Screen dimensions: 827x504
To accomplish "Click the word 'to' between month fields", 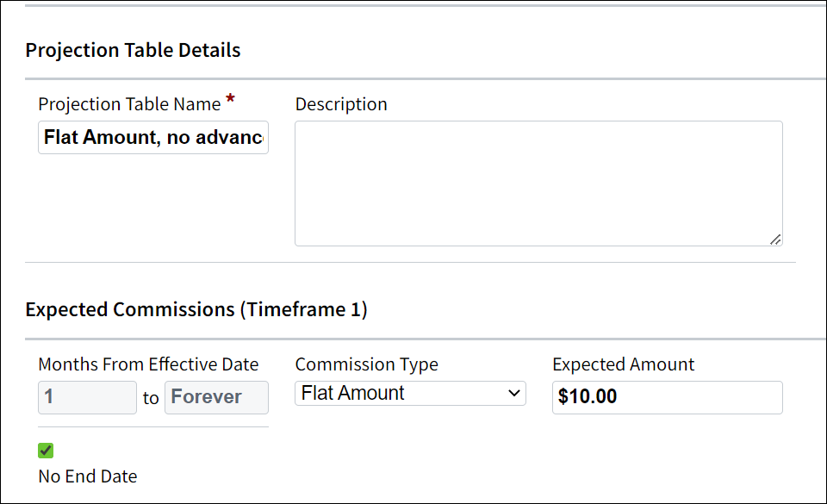I will [151, 397].
